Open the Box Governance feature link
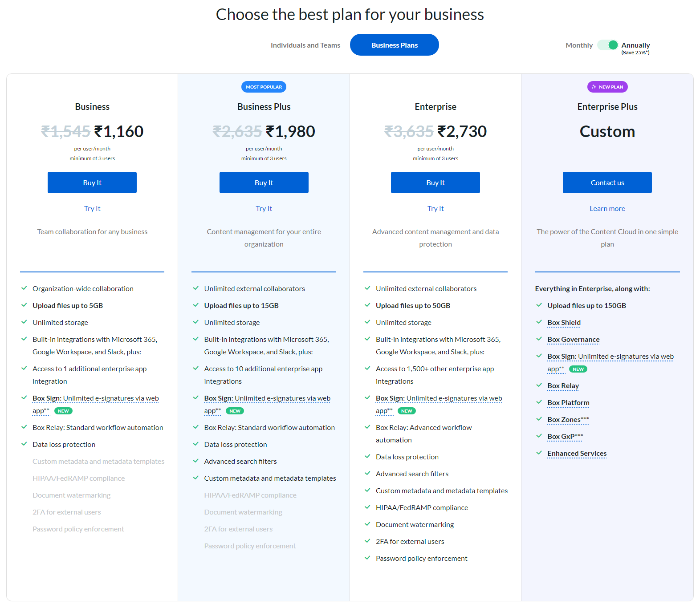This screenshot has height=608, width=700. coord(574,340)
